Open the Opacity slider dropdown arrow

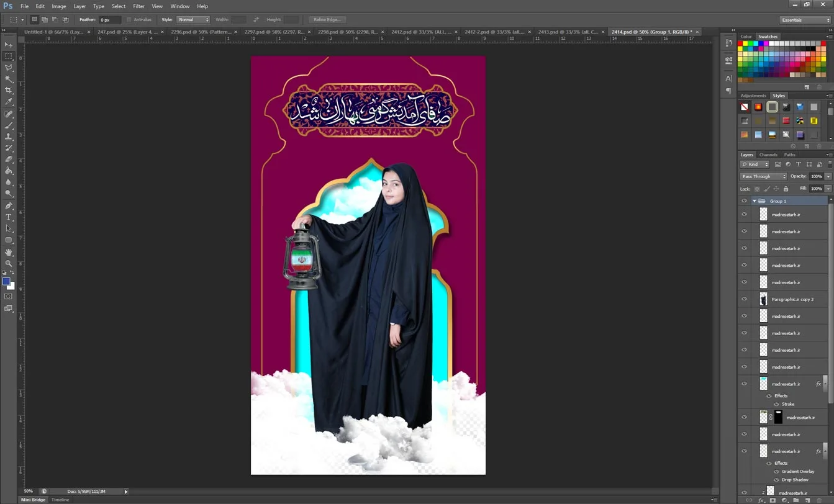coord(828,176)
